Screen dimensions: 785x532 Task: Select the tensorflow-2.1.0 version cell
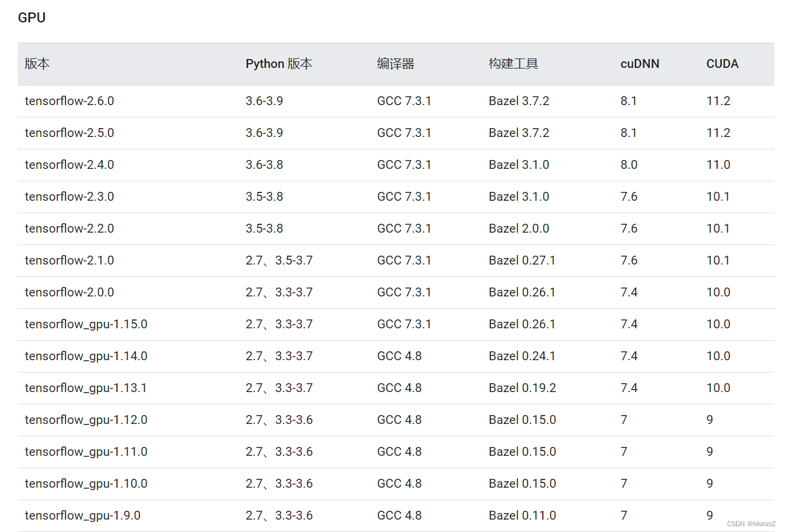click(70, 260)
